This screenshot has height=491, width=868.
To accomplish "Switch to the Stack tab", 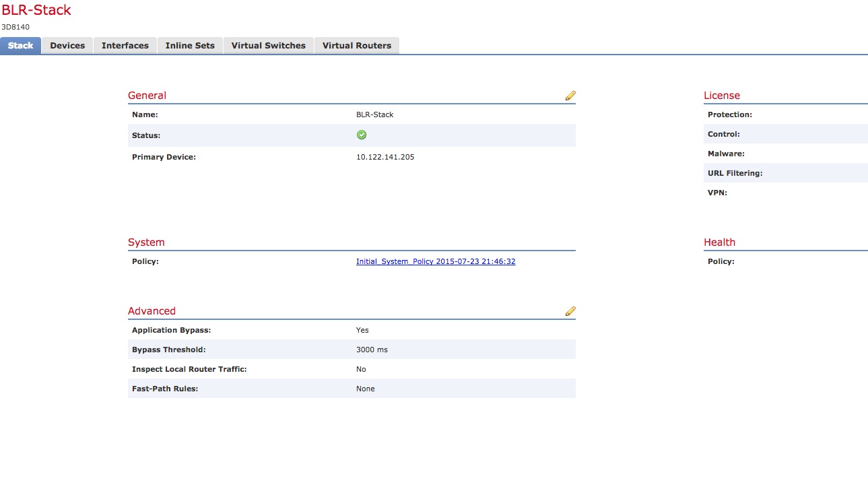I will pyautogui.click(x=21, y=46).
